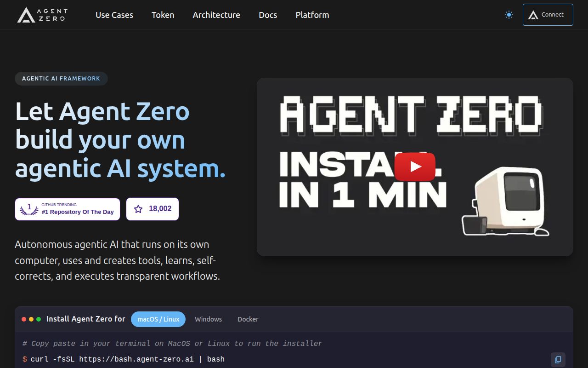Click the laurel trending badge icon
The height and width of the screenshot is (368, 588).
pos(29,209)
